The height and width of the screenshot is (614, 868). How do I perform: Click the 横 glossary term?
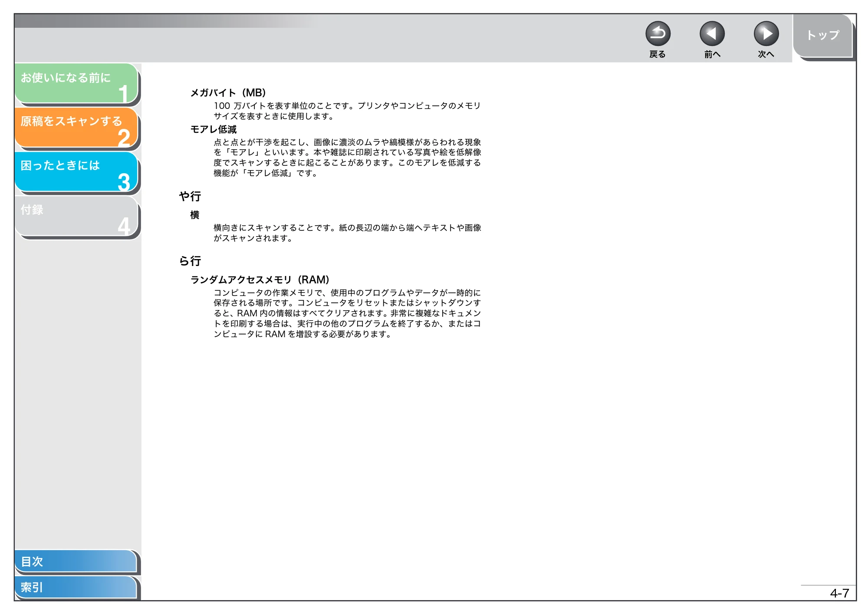[195, 215]
